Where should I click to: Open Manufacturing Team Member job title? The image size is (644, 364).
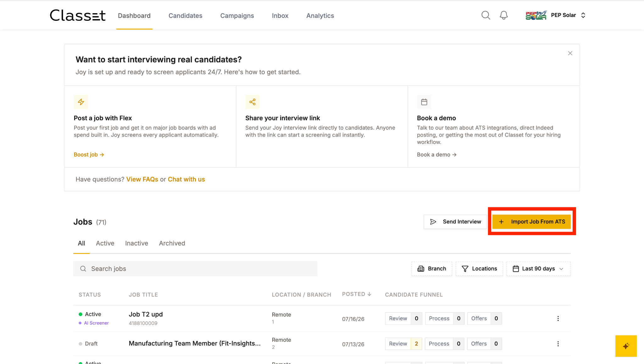(195, 344)
